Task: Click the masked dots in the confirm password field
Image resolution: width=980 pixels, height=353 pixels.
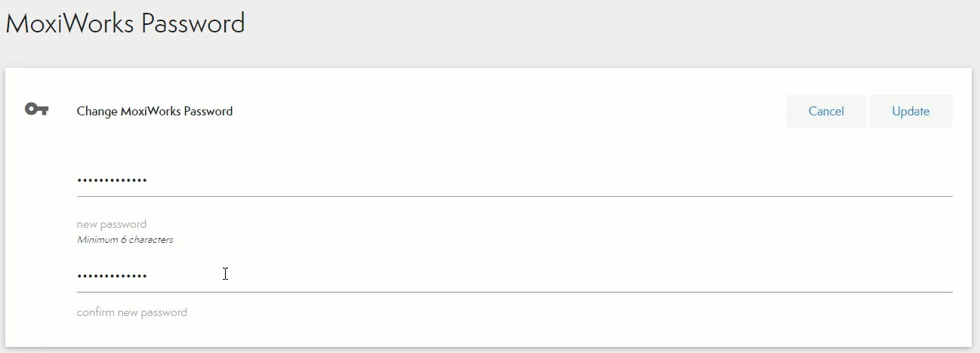Action: point(112,276)
